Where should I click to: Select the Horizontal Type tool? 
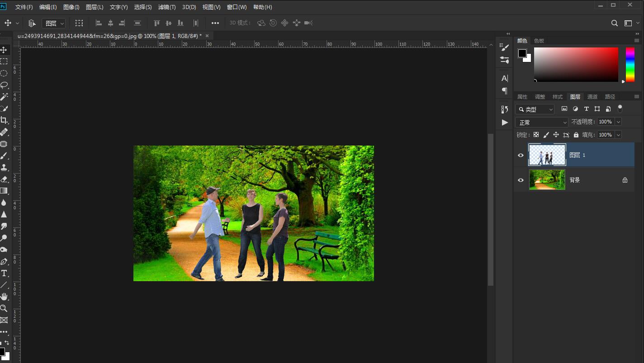pos(4,273)
